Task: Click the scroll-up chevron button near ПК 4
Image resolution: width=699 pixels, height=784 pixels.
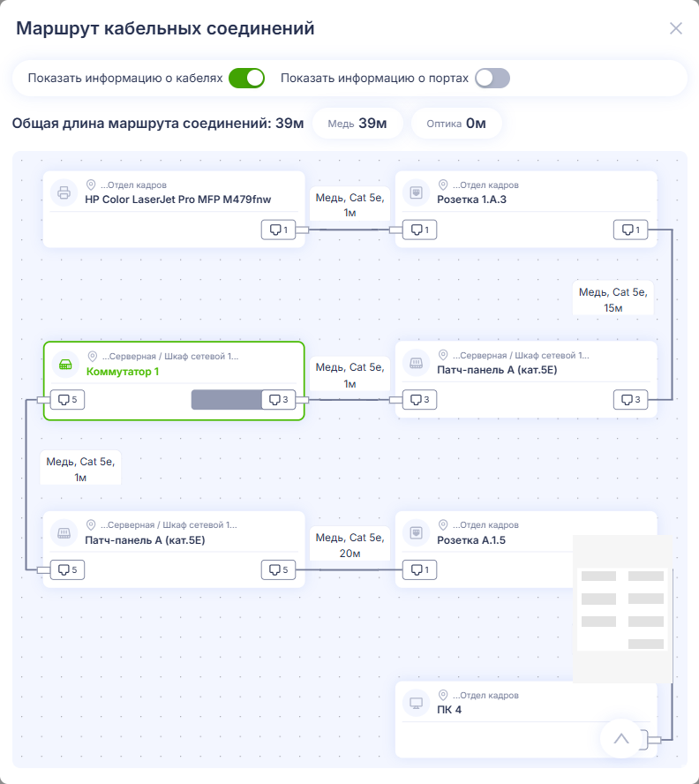Action: (x=621, y=738)
